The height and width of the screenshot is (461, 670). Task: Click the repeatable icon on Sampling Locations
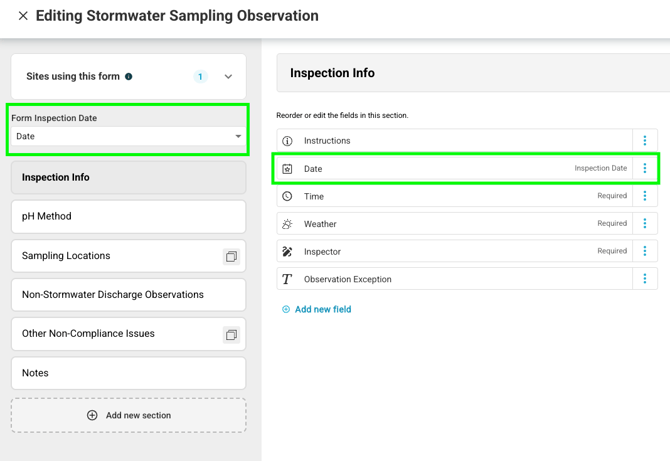(231, 256)
